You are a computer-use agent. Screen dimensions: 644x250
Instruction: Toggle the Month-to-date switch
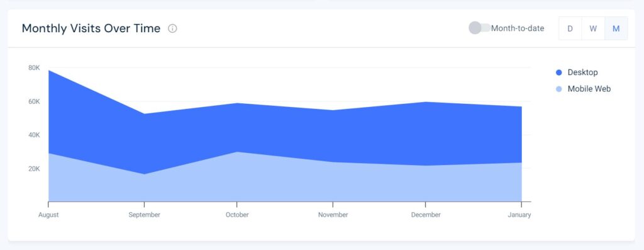[479, 28]
